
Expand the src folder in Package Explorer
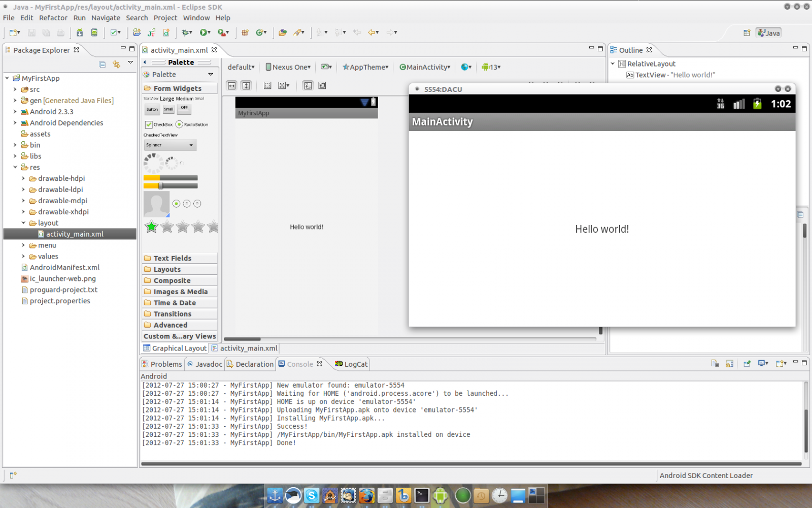pyautogui.click(x=15, y=89)
